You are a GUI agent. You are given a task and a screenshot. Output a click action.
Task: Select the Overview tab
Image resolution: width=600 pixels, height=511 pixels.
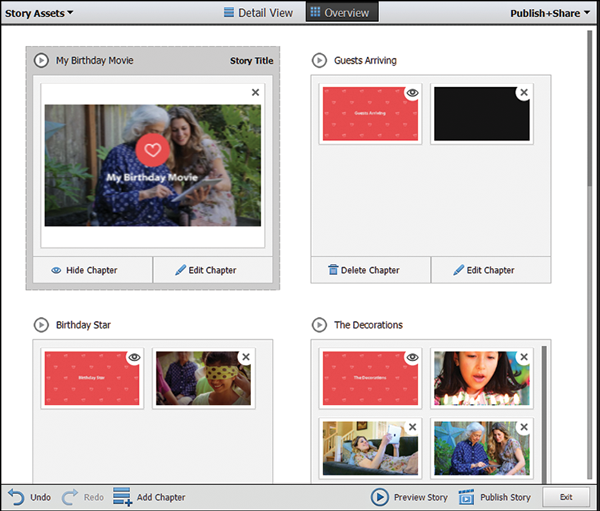[338, 13]
